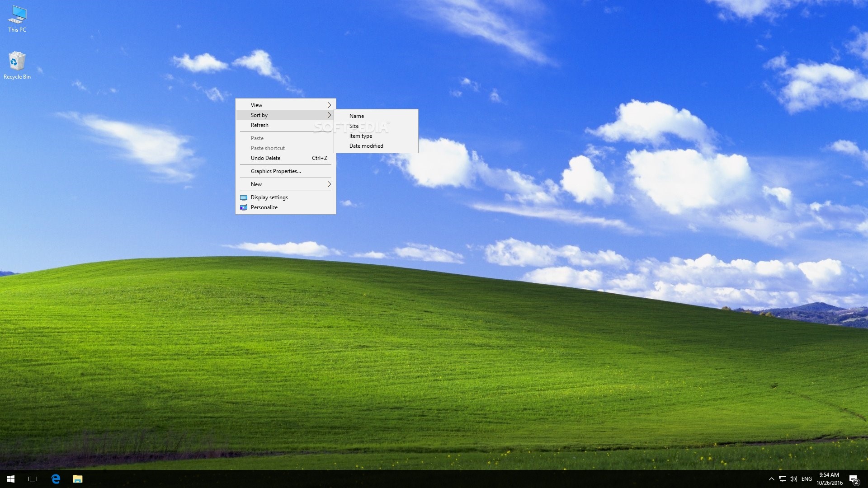Sort desktop icons by Name
The image size is (868, 488).
(x=376, y=116)
